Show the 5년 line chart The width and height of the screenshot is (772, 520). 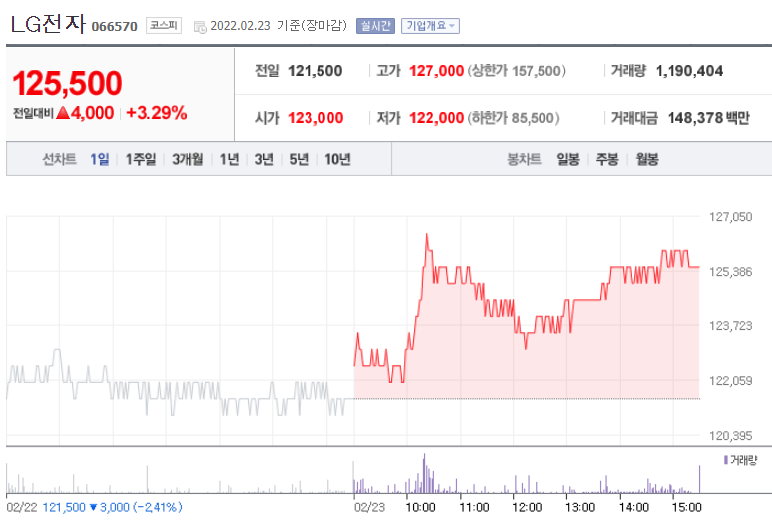pyautogui.click(x=299, y=159)
